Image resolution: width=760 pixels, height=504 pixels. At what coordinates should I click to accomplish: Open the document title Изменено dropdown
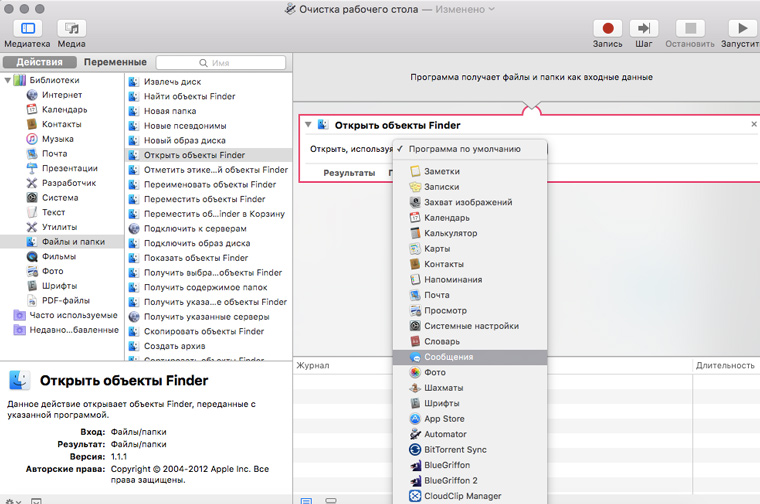464,9
